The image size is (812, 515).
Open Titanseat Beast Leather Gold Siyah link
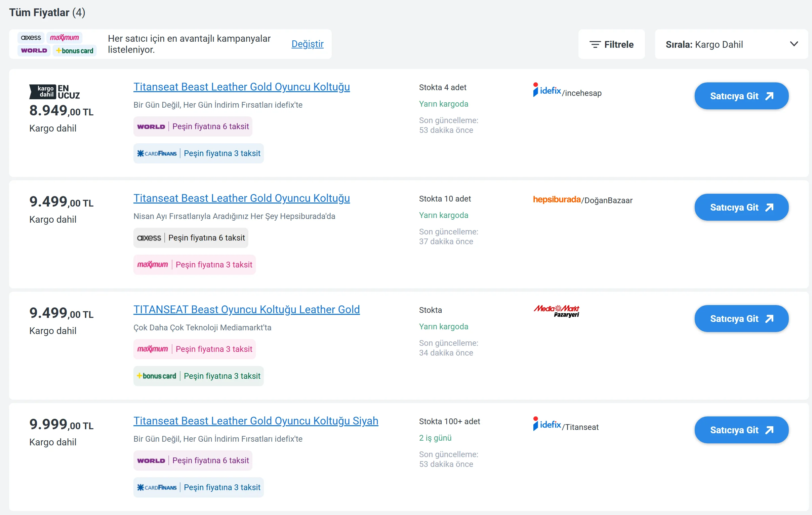256,421
